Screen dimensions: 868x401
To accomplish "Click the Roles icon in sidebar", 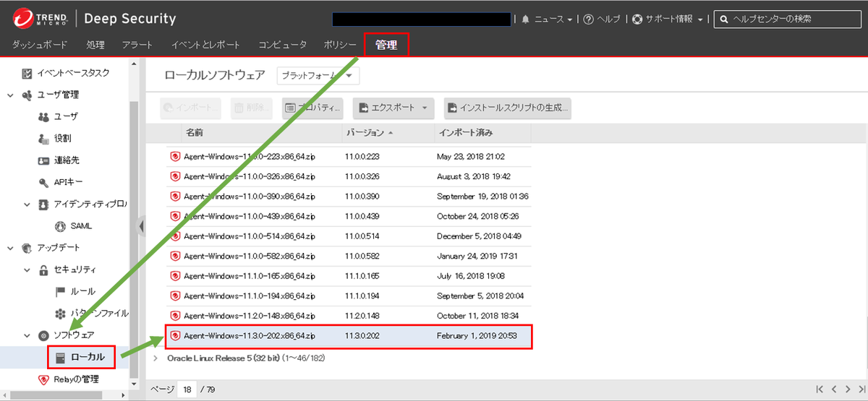I will (43, 138).
